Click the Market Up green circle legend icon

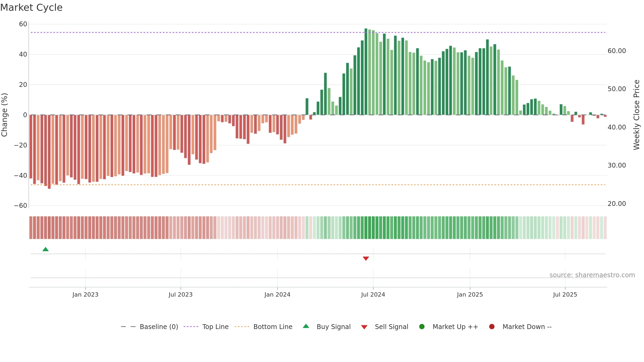point(422,327)
